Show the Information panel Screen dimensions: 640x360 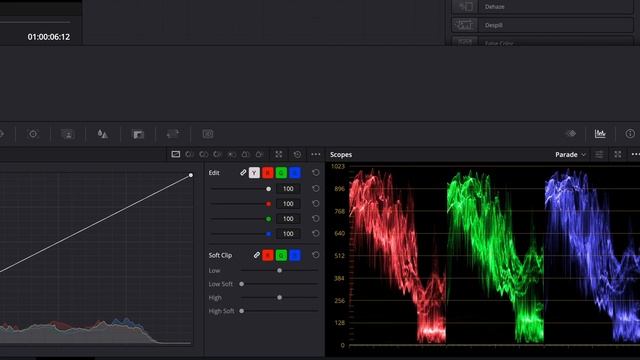pyautogui.click(x=630, y=133)
